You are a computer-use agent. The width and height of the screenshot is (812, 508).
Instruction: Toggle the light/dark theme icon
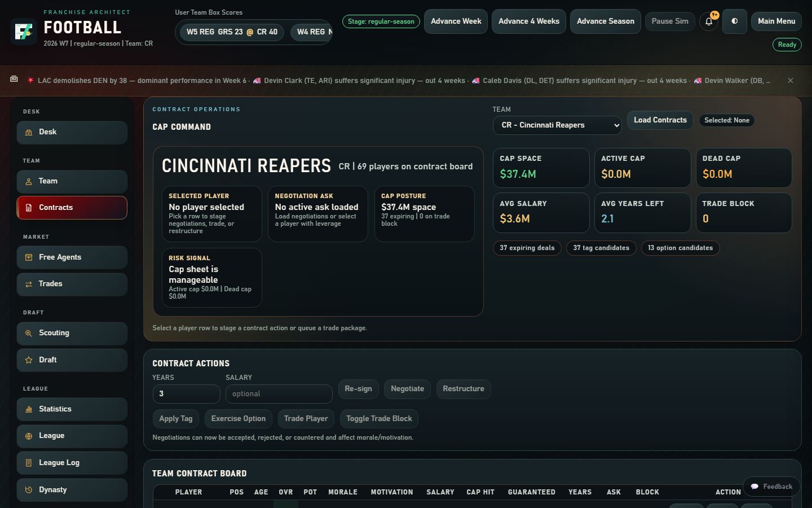tap(734, 21)
